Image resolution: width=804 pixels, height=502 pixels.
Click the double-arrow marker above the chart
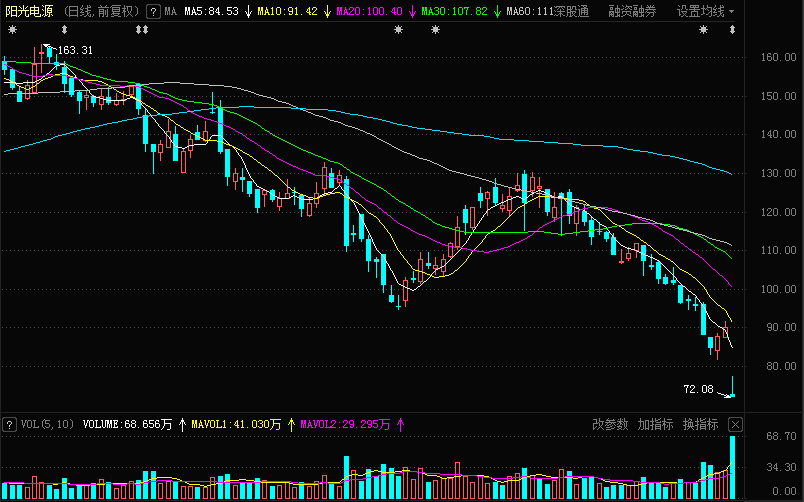[x=141, y=31]
